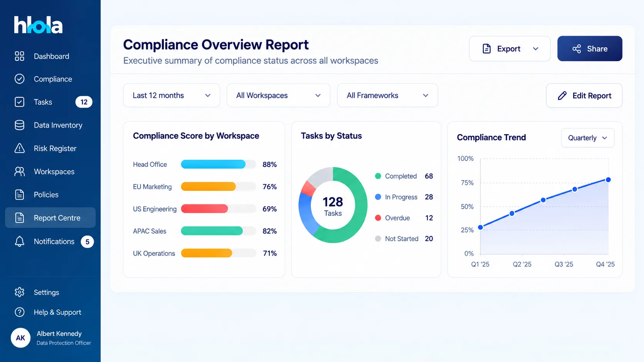Click the Notifications badge showing 5

coord(87,242)
